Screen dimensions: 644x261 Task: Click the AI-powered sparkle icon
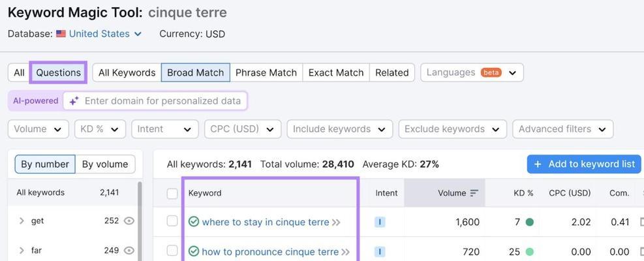(x=74, y=101)
